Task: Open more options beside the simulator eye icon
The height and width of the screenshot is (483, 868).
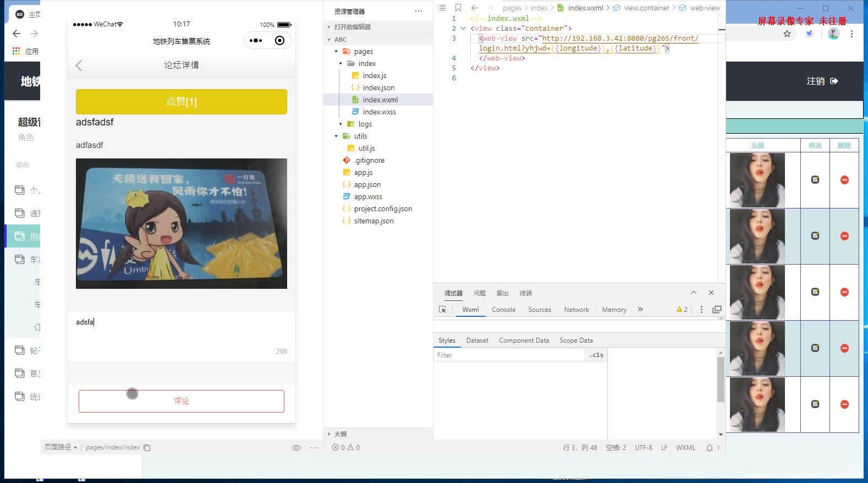Action: (314, 448)
